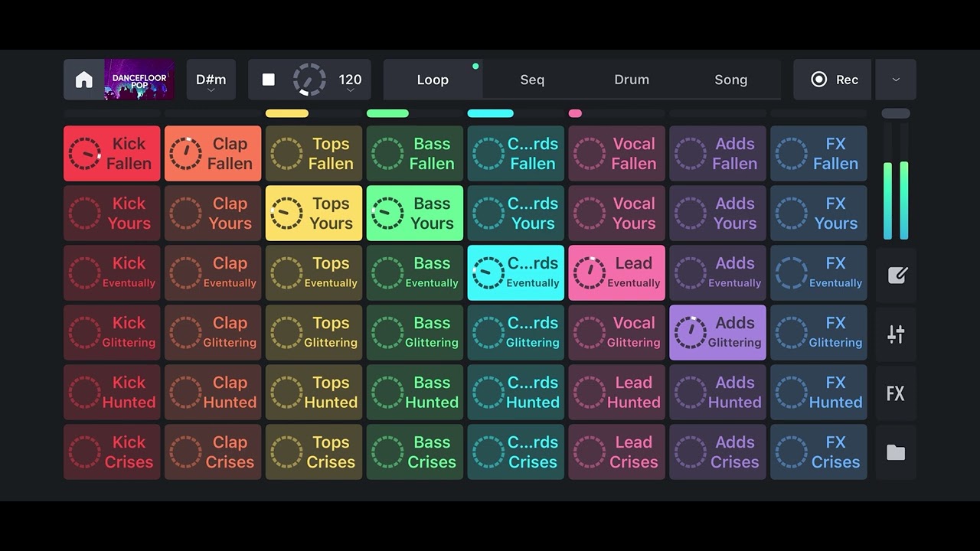This screenshot has width=980, height=551.
Task: Start the Adds Hunted pad
Action: (718, 393)
